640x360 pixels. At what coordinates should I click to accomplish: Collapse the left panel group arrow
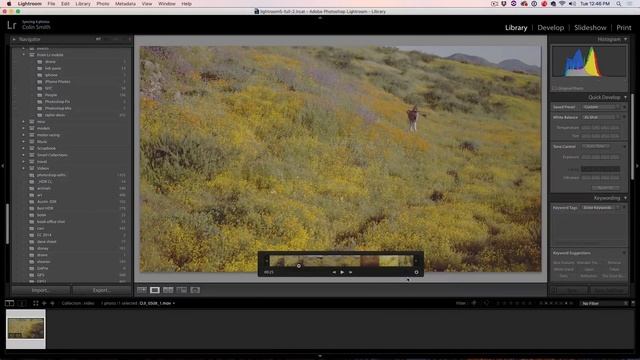3,166
